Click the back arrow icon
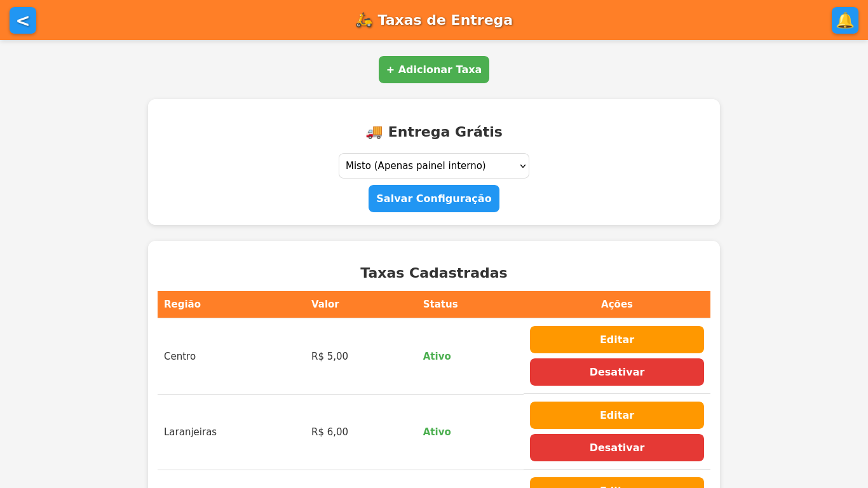The image size is (868, 488). coord(23,20)
